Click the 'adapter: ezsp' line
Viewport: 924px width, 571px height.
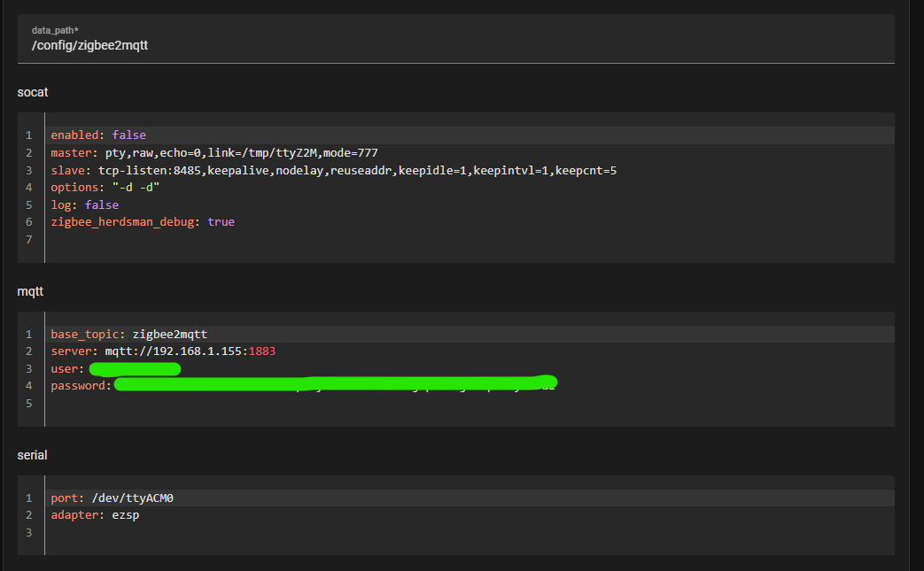[x=95, y=515]
